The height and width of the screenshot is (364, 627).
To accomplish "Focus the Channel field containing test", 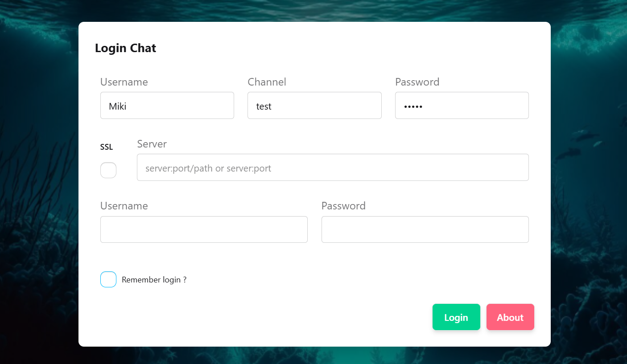I will pyautogui.click(x=314, y=106).
